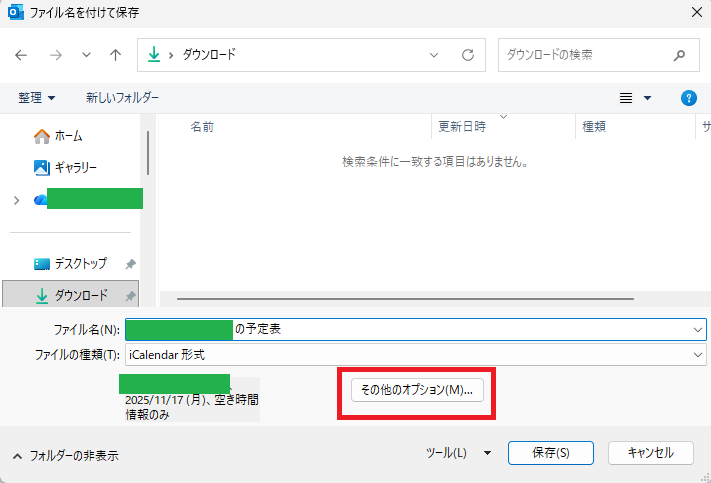The width and height of the screenshot is (711, 483).
Task: Open the 整理 menu
Action: [36, 98]
